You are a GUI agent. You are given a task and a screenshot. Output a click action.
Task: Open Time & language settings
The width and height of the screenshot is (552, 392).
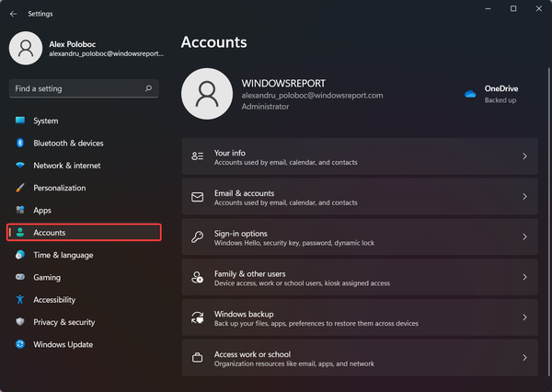click(63, 255)
